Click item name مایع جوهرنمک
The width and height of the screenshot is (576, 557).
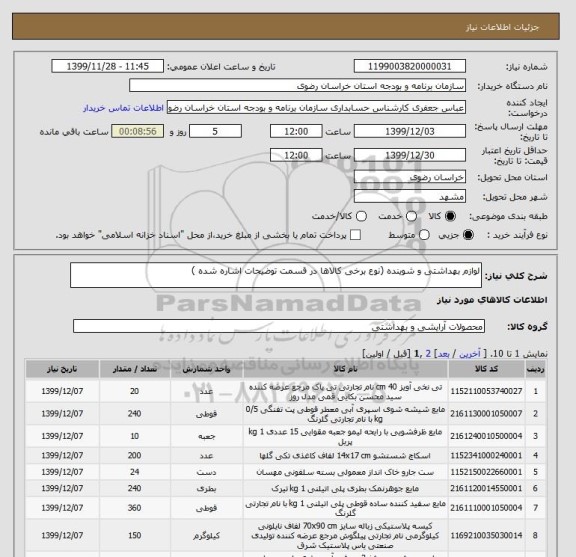pyautogui.click(x=345, y=489)
